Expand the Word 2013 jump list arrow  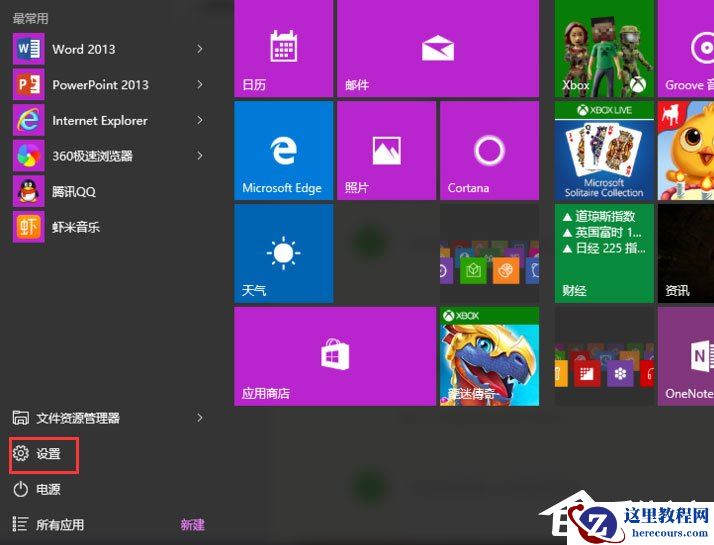(x=200, y=49)
